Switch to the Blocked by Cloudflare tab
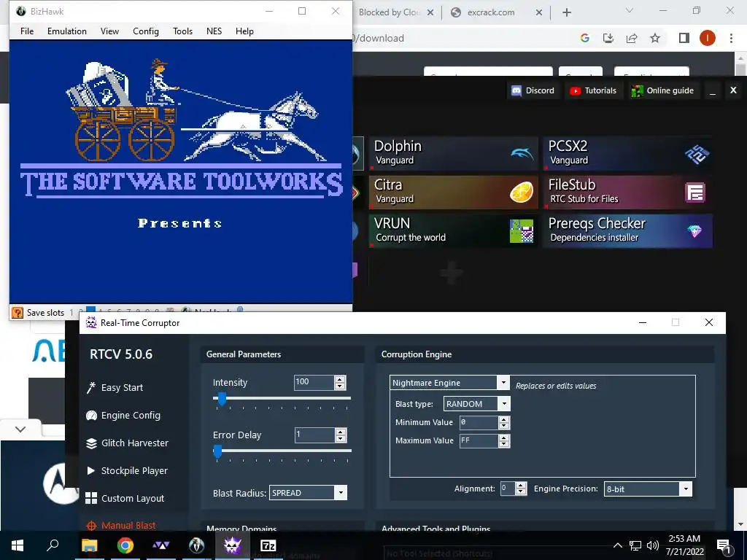The width and height of the screenshot is (747, 560). (390, 12)
